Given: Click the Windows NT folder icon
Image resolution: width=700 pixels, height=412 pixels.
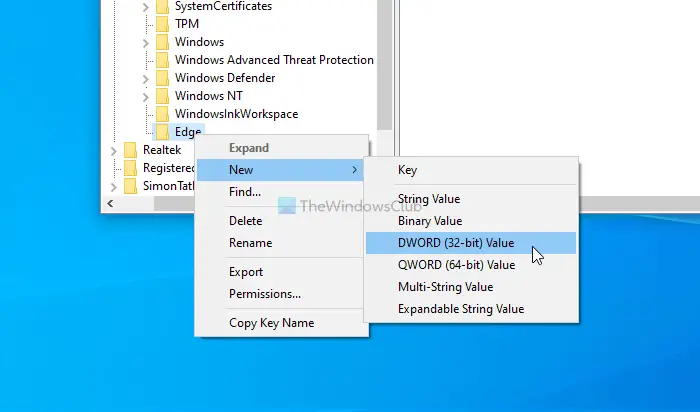Looking at the screenshot, I should pos(162,96).
